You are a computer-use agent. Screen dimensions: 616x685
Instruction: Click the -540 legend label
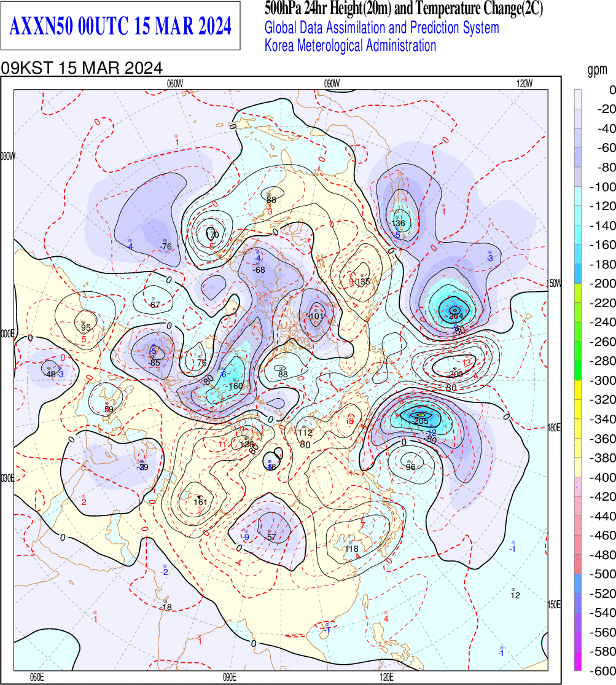pos(602,613)
